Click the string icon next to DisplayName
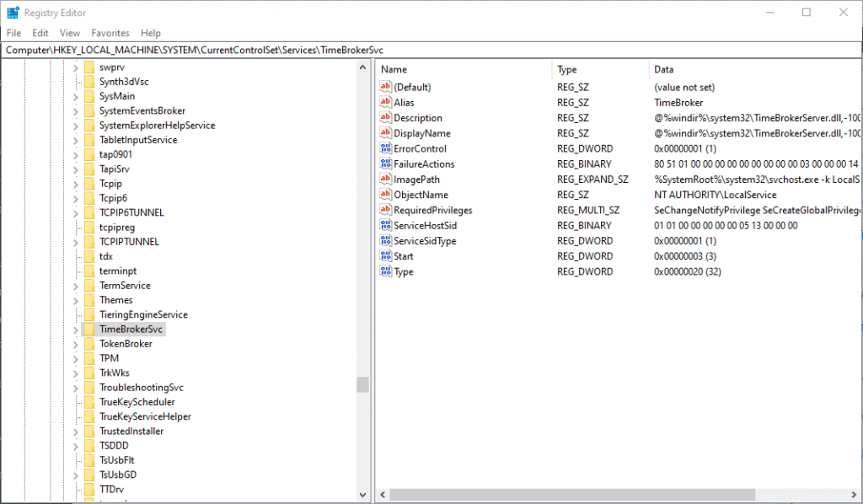Screen dimensions: 863x504 385,132
